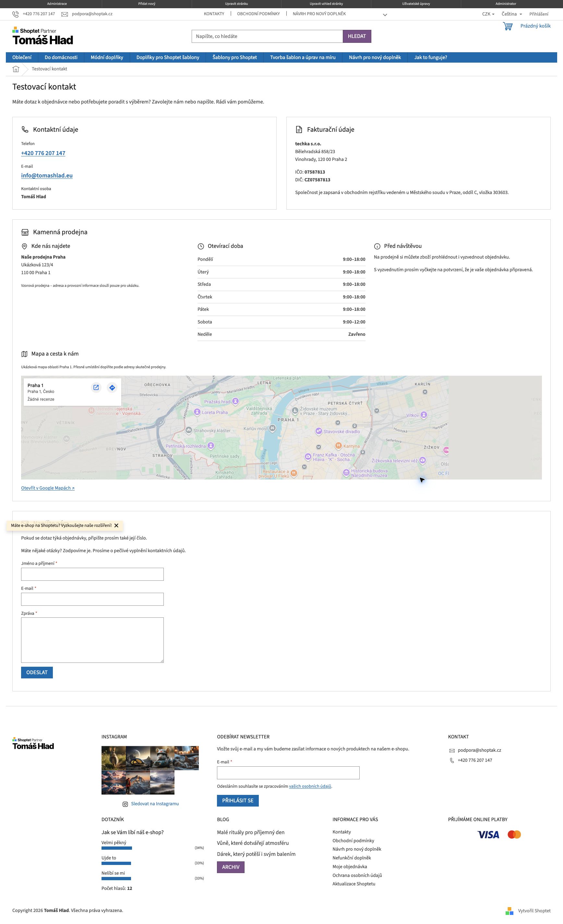Viewport: 563px width, 924px height.
Task: Open the Módní doplňky menu category
Action: (107, 57)
